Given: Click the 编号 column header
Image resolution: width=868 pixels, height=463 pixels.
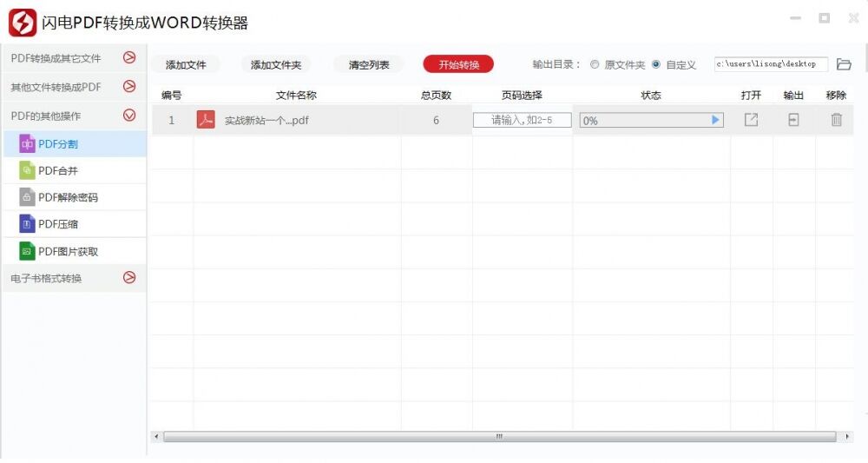Looking at the screenshot, I should point(172,96).
